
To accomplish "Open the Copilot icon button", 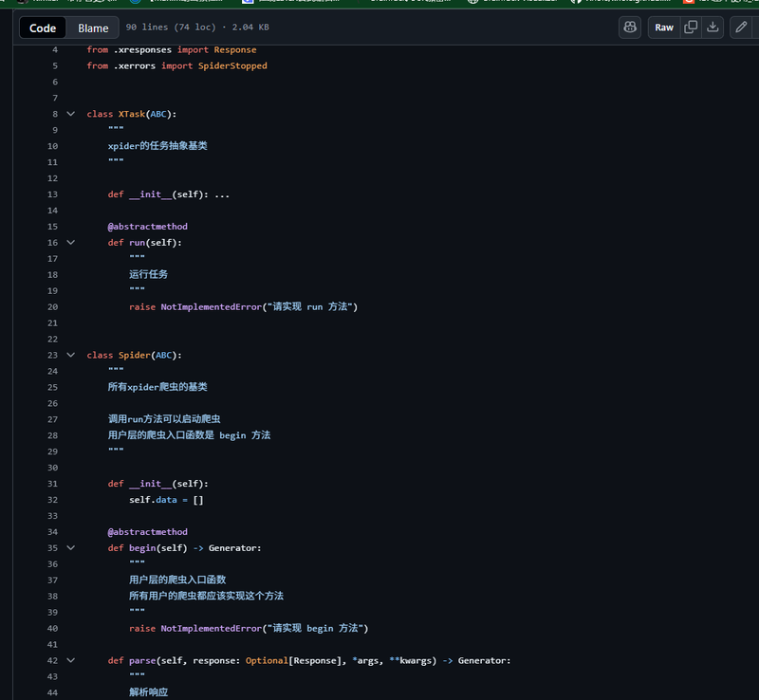I will [x=630, y=28].
